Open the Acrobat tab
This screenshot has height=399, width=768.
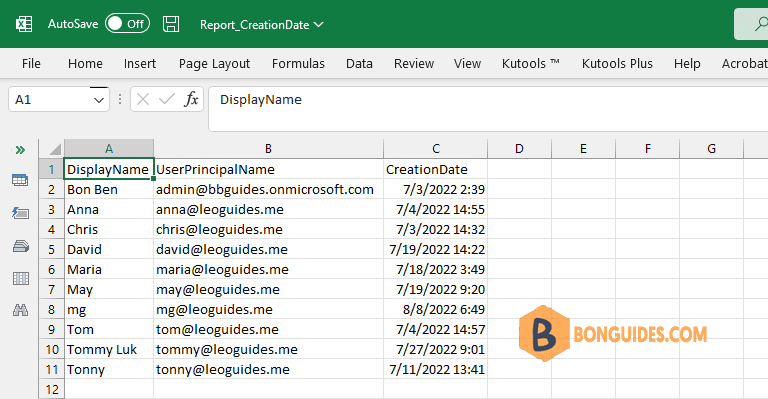[x=744, y=64]
